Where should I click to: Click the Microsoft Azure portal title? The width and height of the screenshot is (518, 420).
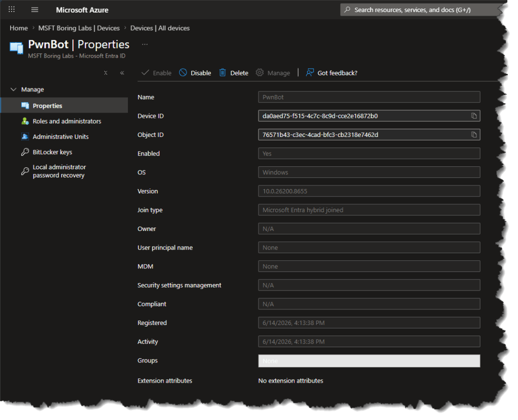tap(82, 10)
